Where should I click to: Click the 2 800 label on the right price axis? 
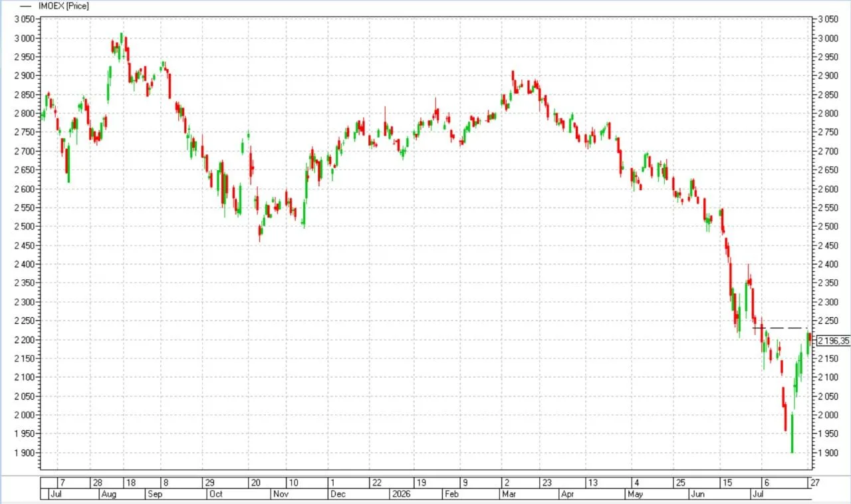point(827,114)
